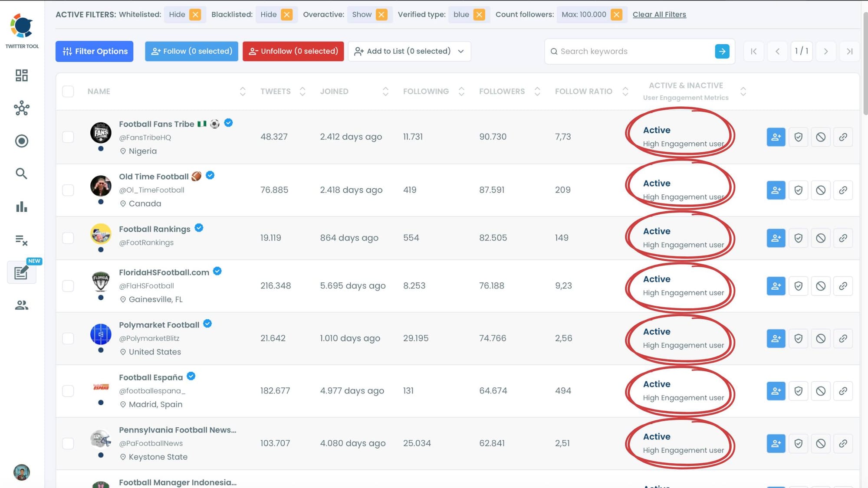
Task: Open Football Rankings profile via the link icon
Action: tap(843, 238)
